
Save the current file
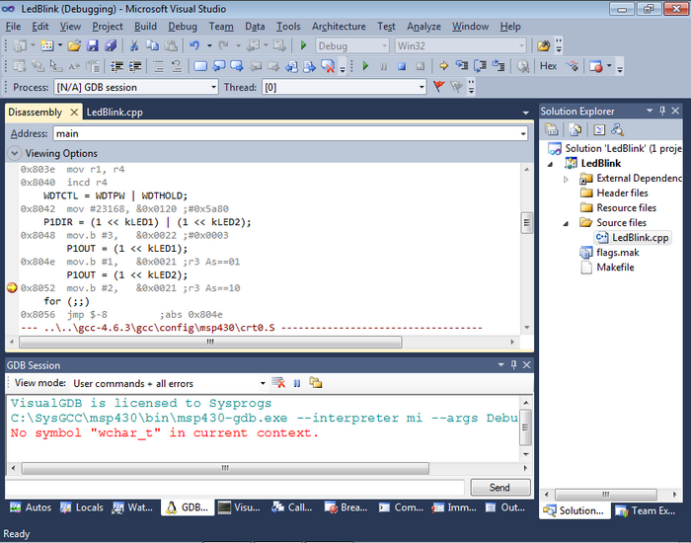[x=92, y=45]
